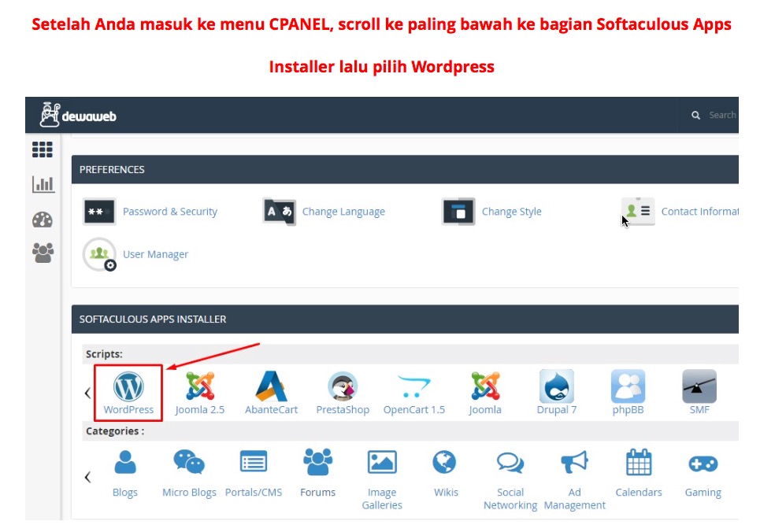
Task: Open the Portals/CMS category icon
Action: [254, 462]
